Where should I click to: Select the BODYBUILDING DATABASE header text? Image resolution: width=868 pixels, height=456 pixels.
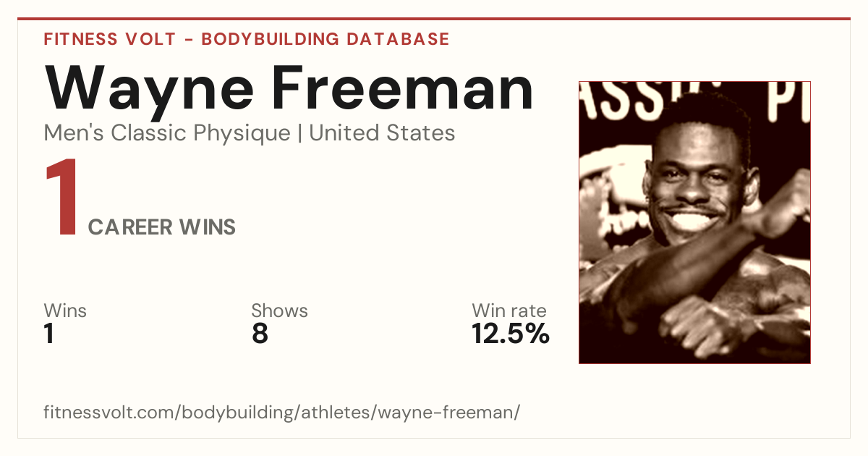coord(325,39)
